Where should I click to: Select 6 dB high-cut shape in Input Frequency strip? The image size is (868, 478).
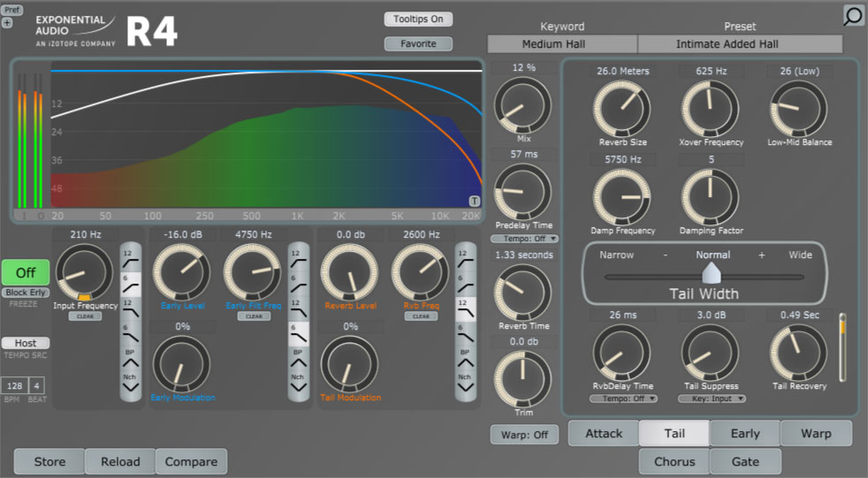click(x=131, y=334)
